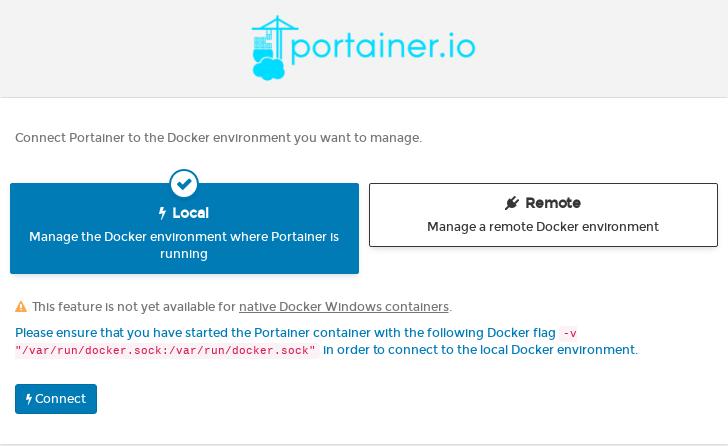Click the bold 'Remote' title text
Viewport: 728px width, 446px height.
553,203
